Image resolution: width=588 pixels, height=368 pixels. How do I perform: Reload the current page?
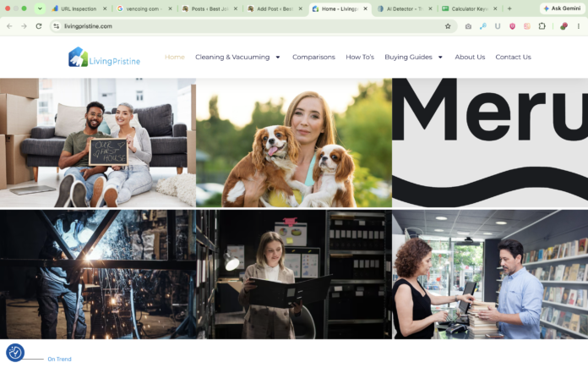(39, 26)
